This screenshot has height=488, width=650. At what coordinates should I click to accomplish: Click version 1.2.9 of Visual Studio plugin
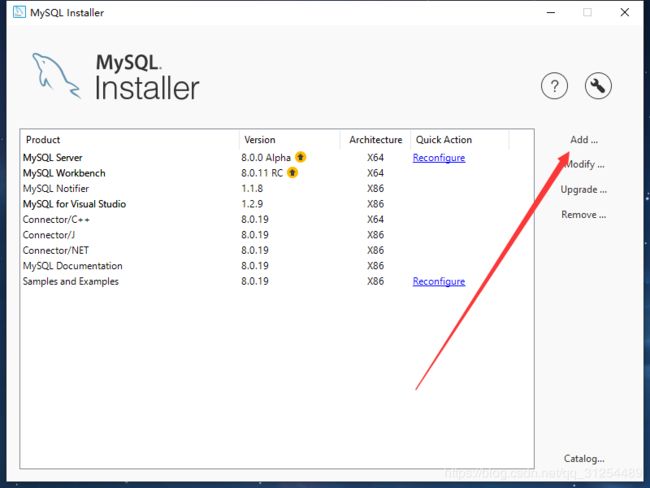click(252, 204)
